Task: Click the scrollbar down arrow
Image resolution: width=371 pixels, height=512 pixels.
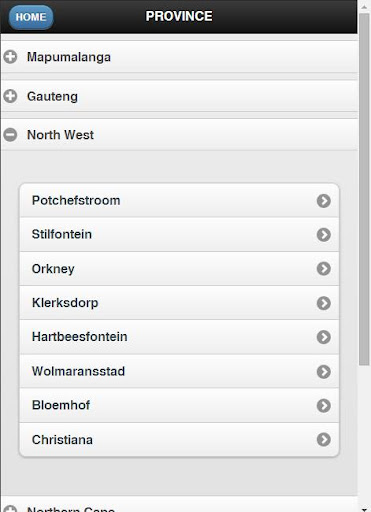Action: [364, 509]
